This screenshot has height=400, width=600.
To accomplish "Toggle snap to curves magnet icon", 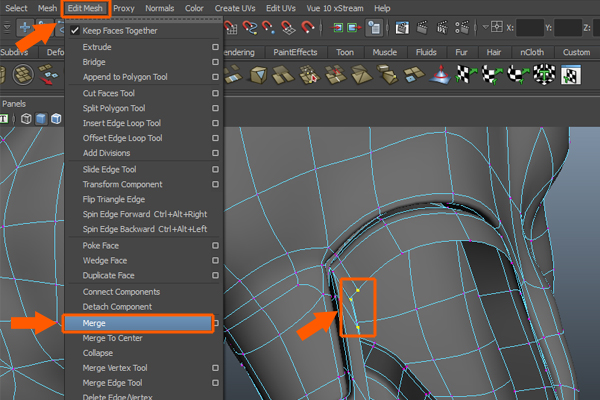I will (250, 28).
